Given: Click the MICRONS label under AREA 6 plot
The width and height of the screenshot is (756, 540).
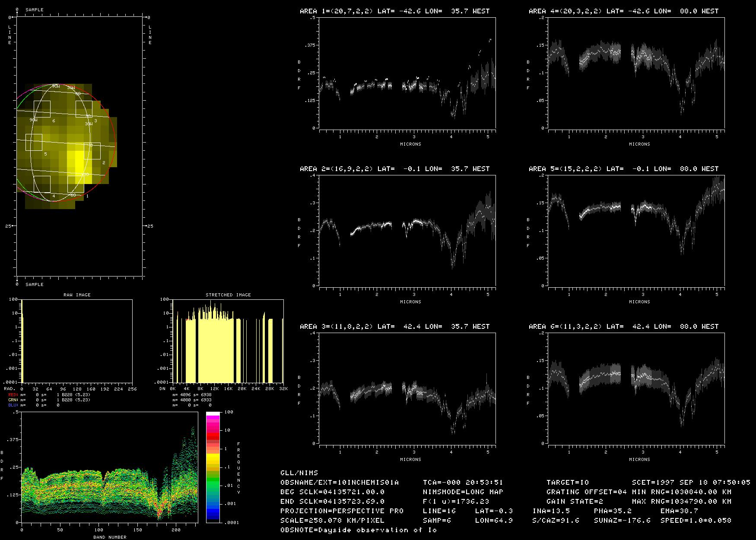Looking at the screenshot, I should pyautogui.click(x=639, y=460).
